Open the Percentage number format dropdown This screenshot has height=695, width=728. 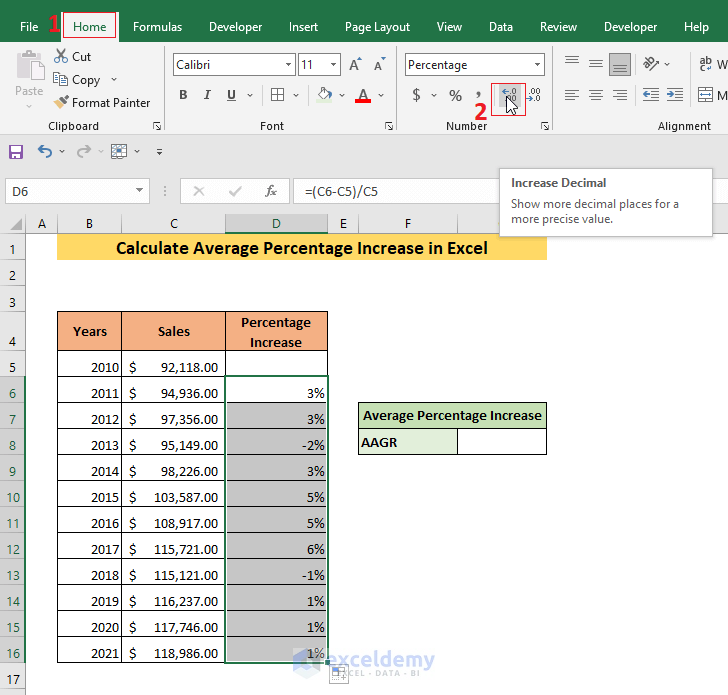[x=538, y=65]
